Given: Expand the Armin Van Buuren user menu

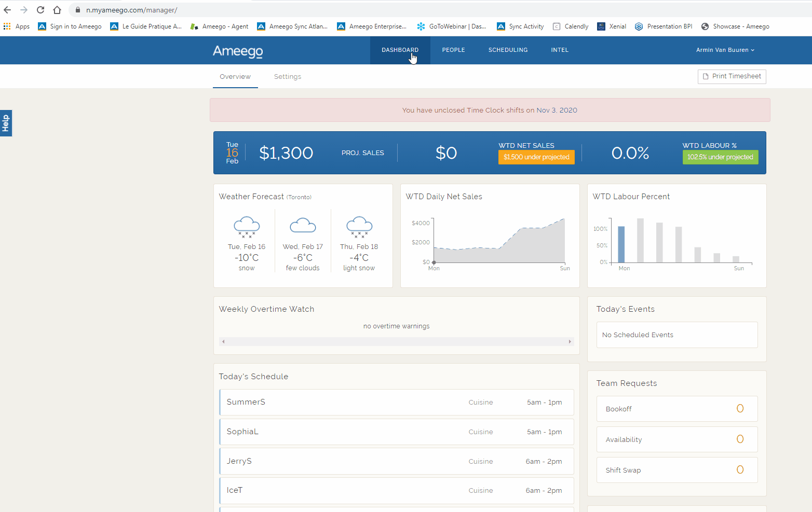Looking at the screenshot, I should point(725,50).
